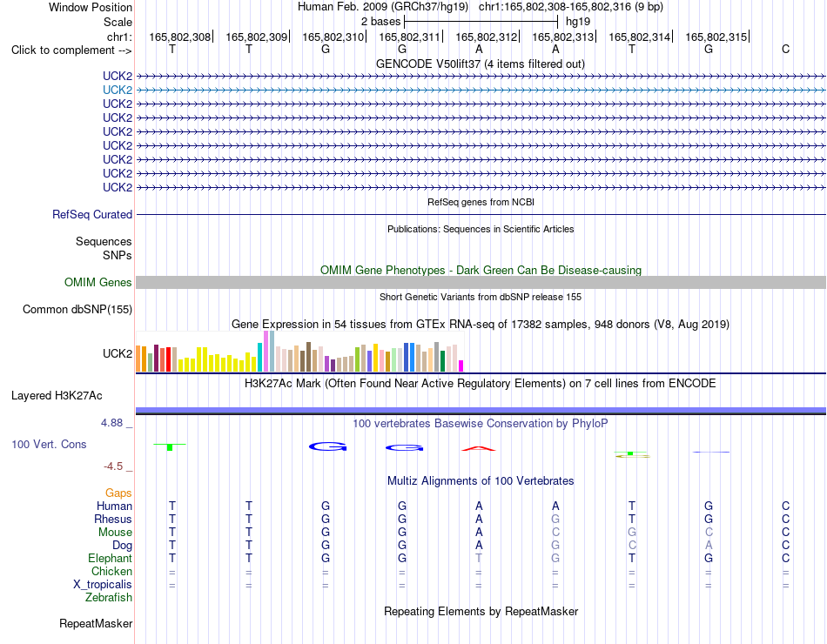Click the light-blue highlighted UCK2 transcript label
Image resolution: width=827 pixels, height=644 pixels.
click(x=118, y=91)
